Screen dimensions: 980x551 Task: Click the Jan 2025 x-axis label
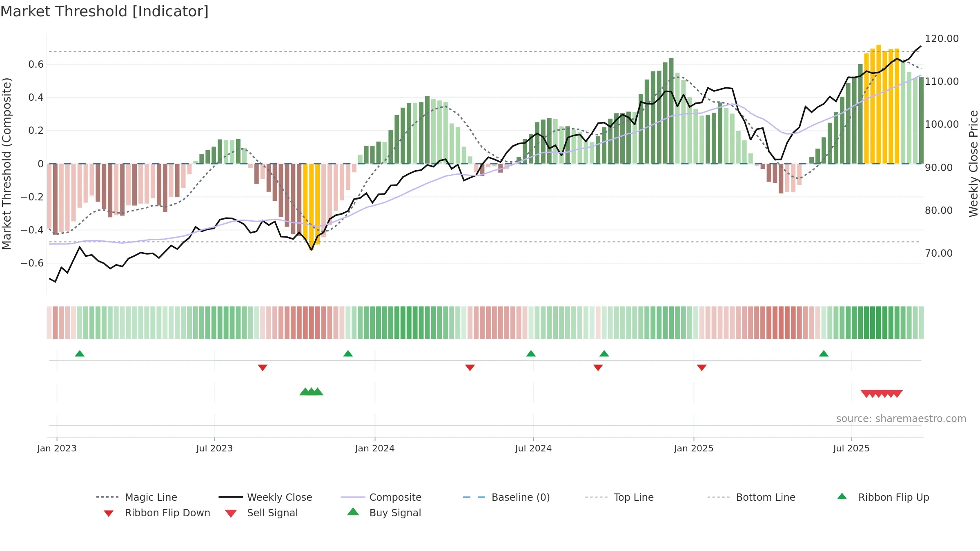coord(694,448)
